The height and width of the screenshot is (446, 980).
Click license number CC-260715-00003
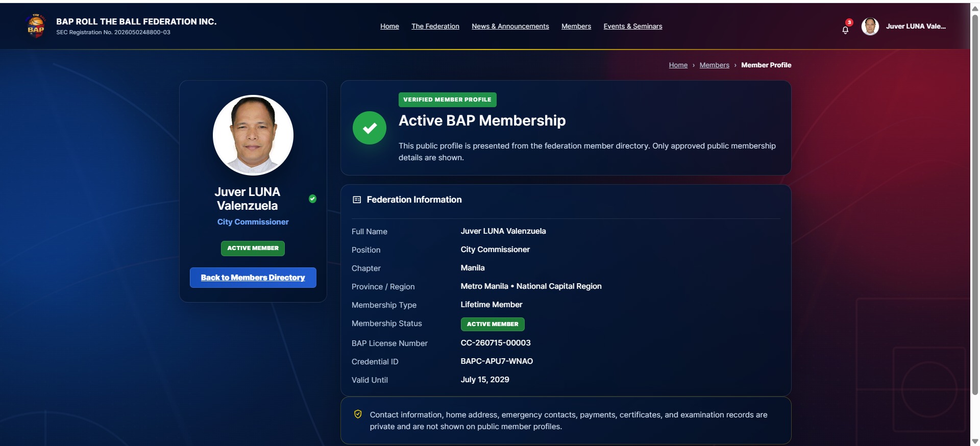496,343
